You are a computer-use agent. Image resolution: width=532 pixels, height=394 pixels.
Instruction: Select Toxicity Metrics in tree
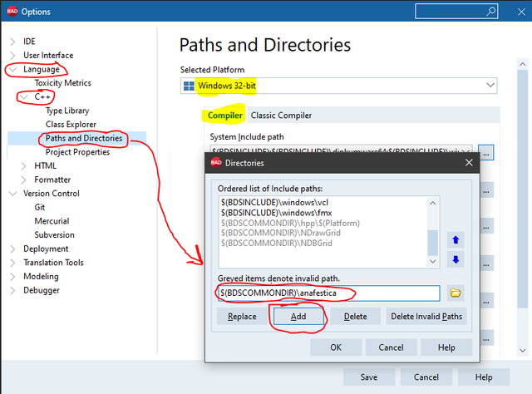point(63,83)
